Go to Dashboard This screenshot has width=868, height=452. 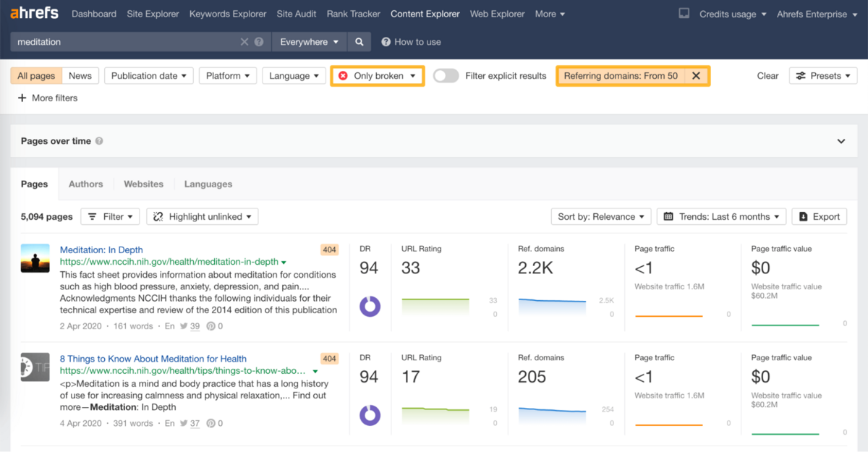[94, 14]
